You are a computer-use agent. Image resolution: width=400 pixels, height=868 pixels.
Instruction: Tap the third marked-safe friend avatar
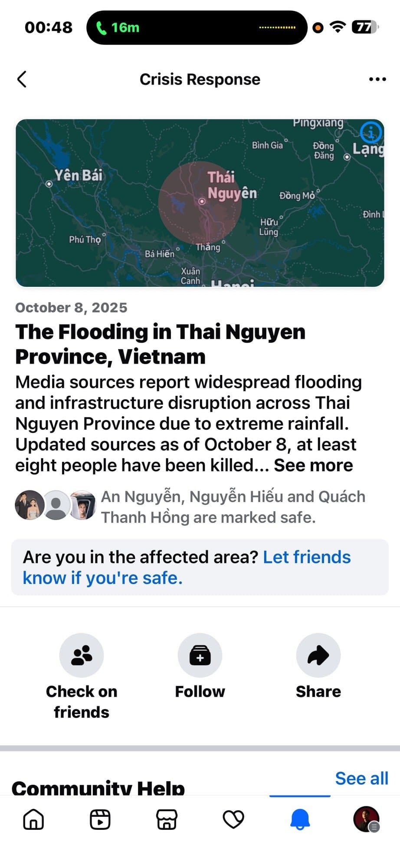coord(83,505)
